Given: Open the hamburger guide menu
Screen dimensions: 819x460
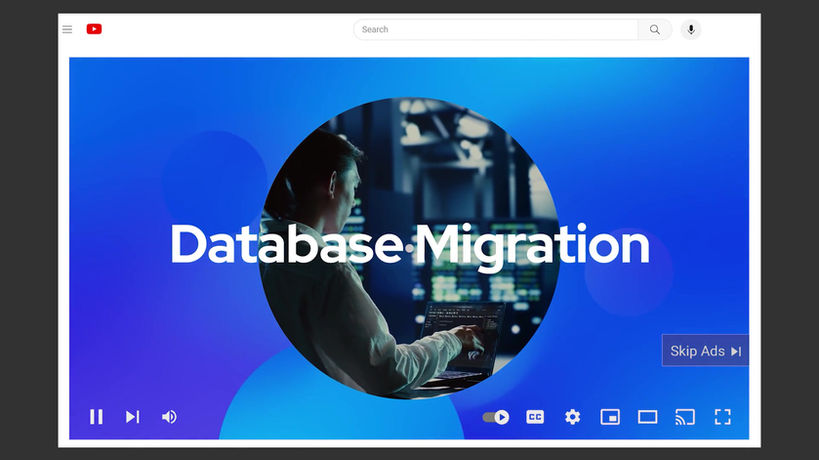Looking at the screenshot, I should point(67,29).
